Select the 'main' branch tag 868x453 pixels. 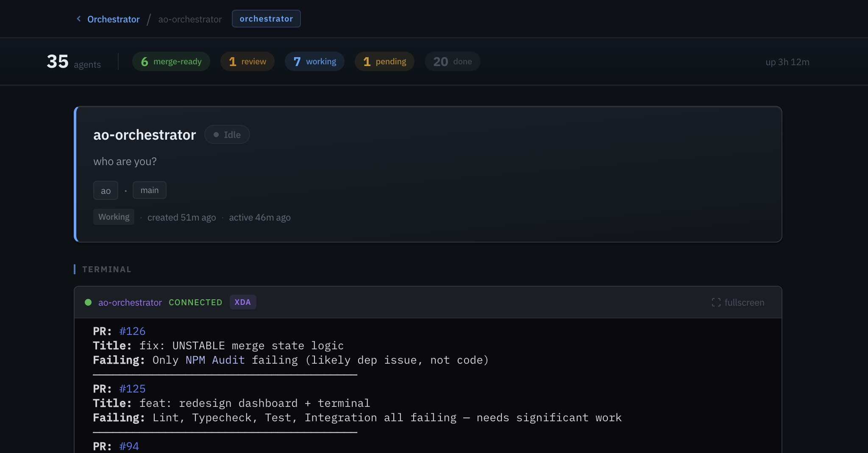click(149, 190)
